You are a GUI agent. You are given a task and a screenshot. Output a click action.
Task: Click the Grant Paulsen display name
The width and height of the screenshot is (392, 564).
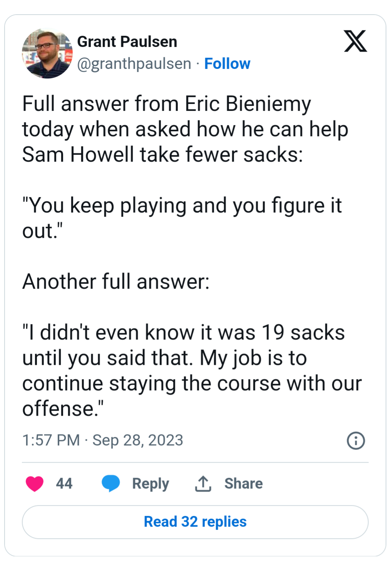(127, 42)
